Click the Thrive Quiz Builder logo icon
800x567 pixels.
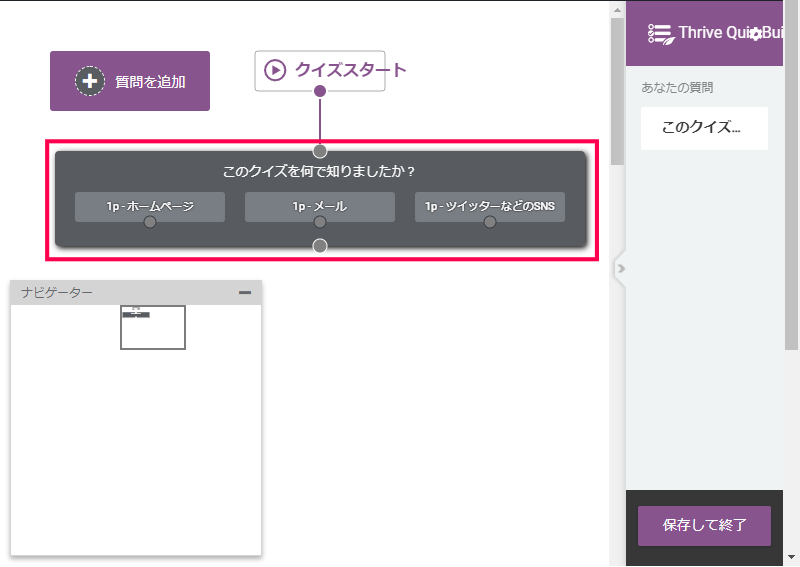coord(659,33)
